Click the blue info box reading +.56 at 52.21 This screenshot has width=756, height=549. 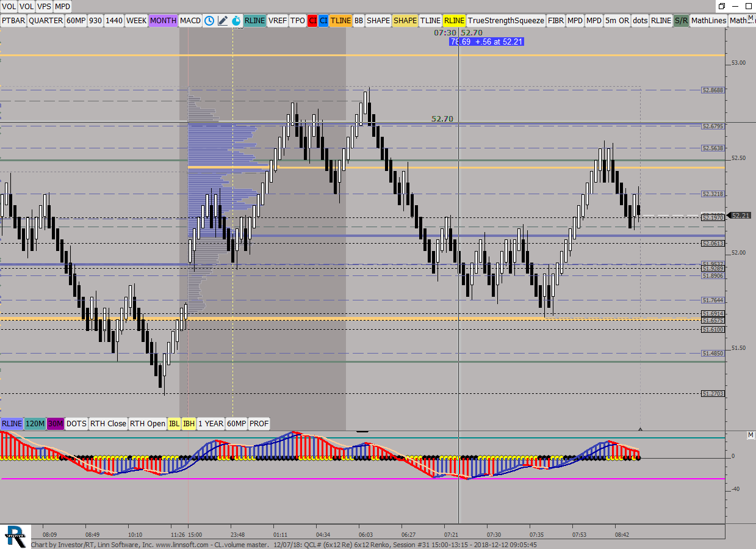486,42
